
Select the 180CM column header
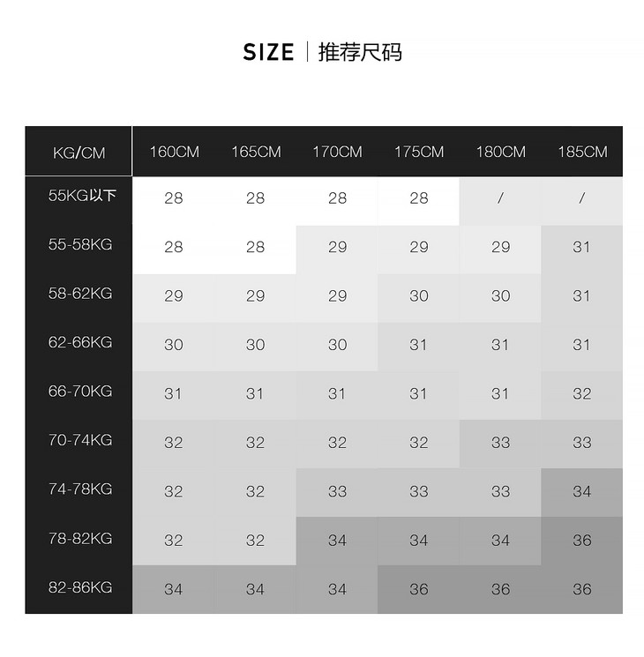pyautogui.click(x=500, y=152)
